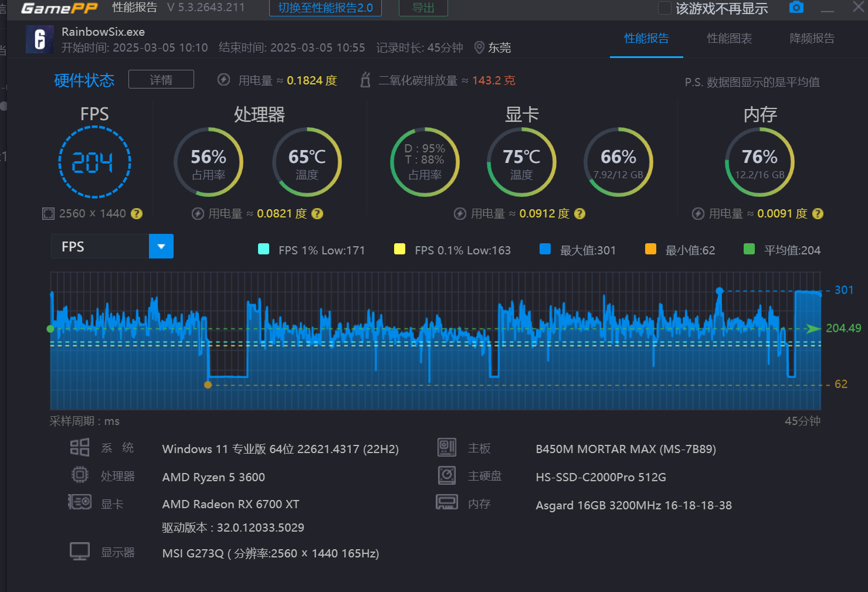Click the 204.49 average value label

843,328
